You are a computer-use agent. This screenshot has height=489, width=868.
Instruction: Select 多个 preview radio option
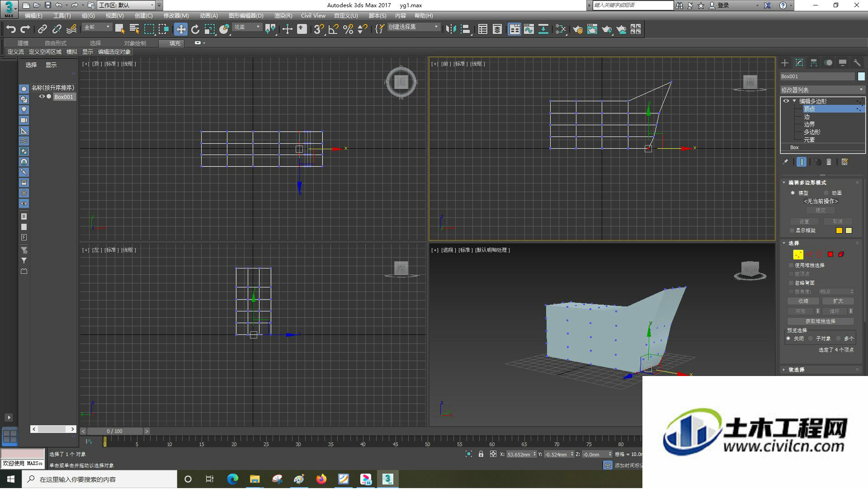tap(839, 339)
